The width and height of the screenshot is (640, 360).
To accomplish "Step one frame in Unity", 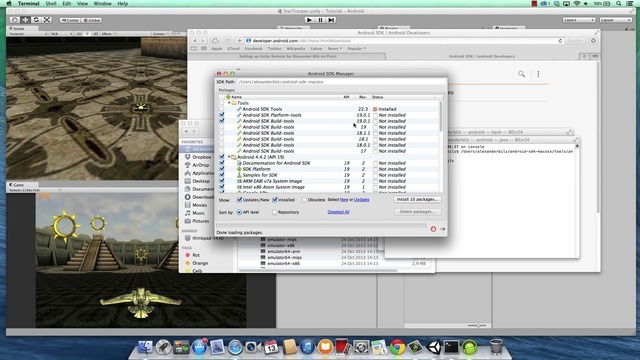I will tap(331, 20).
